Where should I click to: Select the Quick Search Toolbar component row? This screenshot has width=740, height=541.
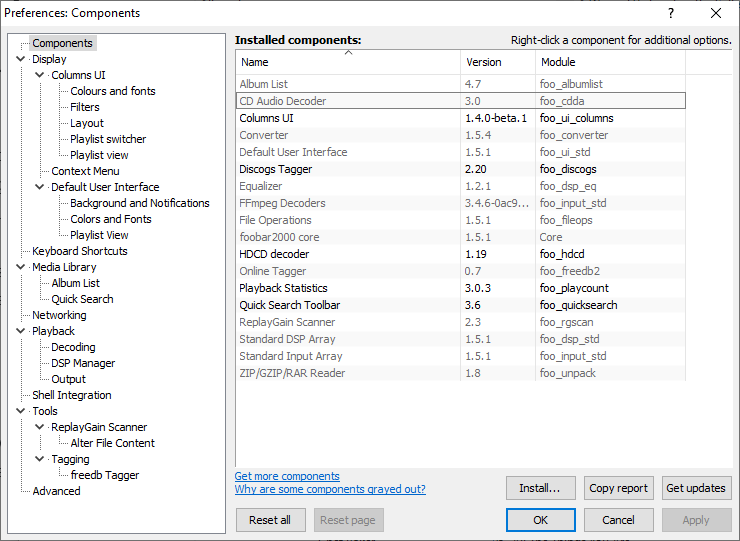click(x=461, y=305)
